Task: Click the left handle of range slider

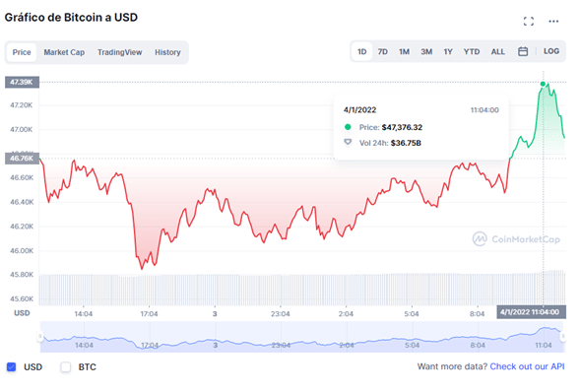Action: 40,337
